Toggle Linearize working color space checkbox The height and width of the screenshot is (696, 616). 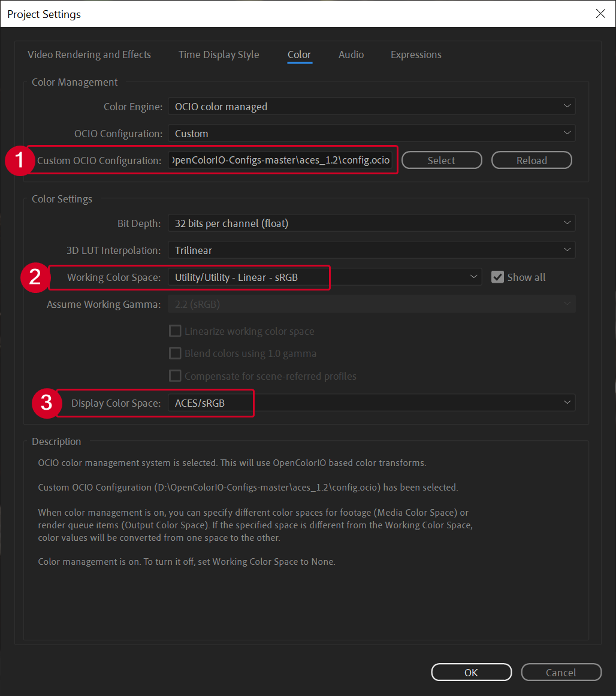(176, 331)
